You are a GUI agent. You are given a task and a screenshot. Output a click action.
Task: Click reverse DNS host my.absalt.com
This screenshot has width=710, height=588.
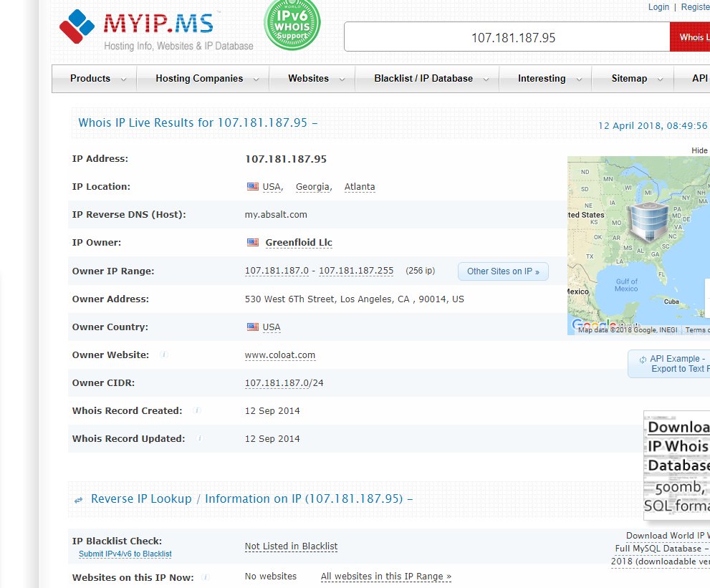tap(276, 215)
